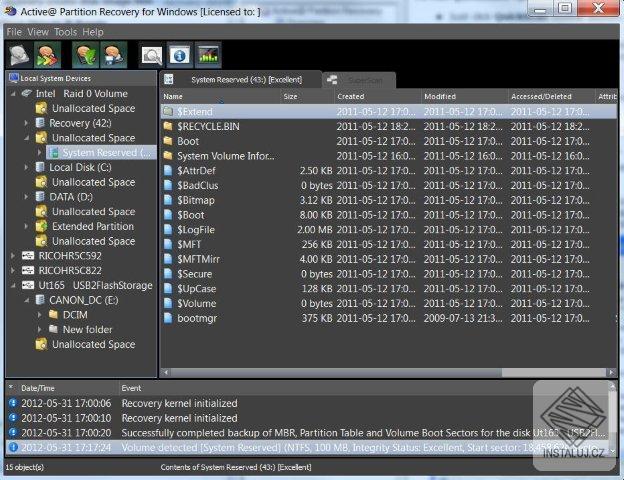Open the View menu
Viewport: 624px width, 480px height.
[38, 32]
